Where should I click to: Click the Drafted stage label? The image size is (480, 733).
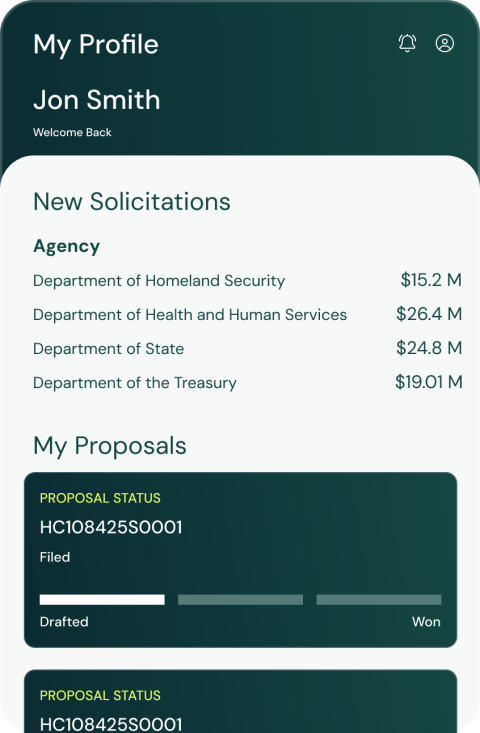64,622
